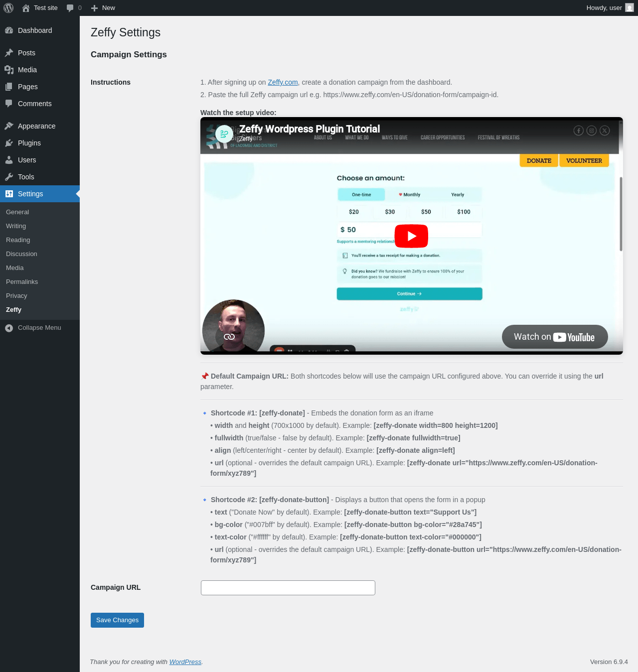Open the comments bubble in admin bar
The image size is (638, 672).
[x=70, y=8]
